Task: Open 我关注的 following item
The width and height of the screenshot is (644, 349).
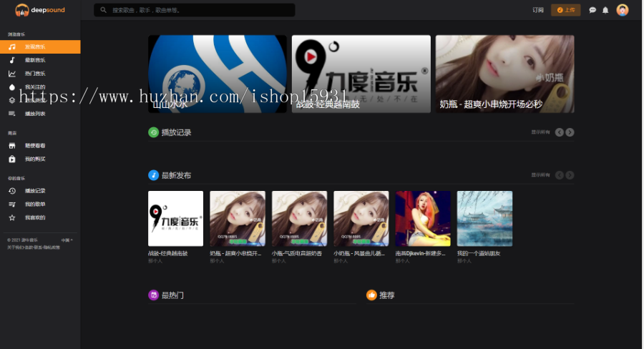Action: point(40,87)
